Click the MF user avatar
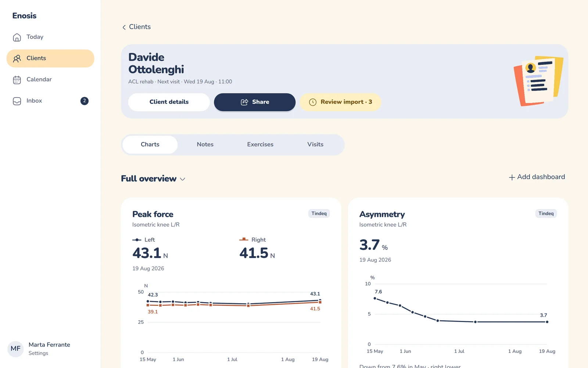Image resolution: width=588 pixels, height=368 pixels. (15, 348)
